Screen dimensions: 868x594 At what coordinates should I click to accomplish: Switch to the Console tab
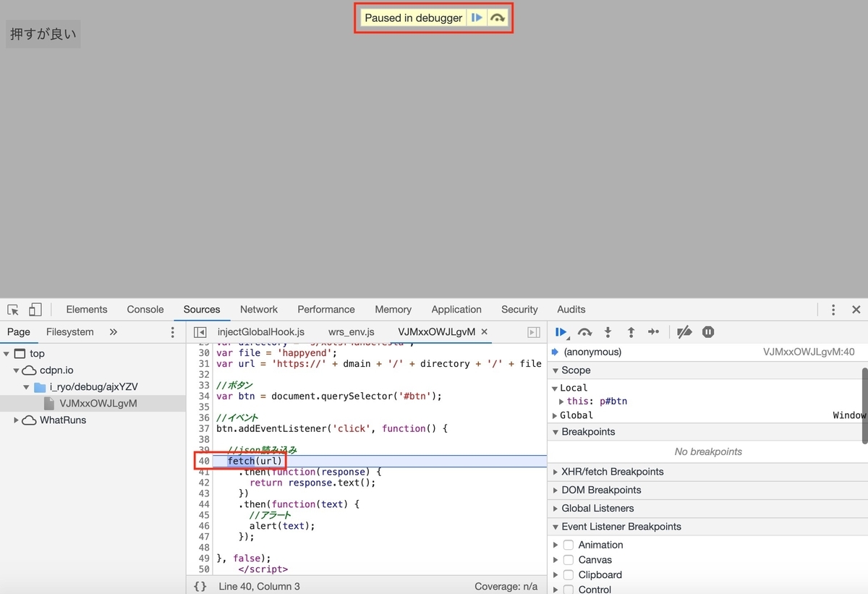pos(145,310)
